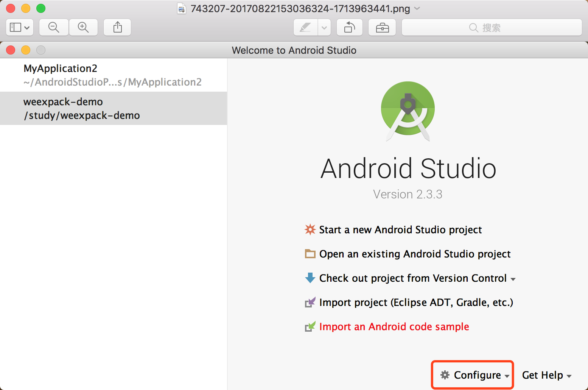Import project from Eclipse ADT or Gradle

[x=416, y=302]
